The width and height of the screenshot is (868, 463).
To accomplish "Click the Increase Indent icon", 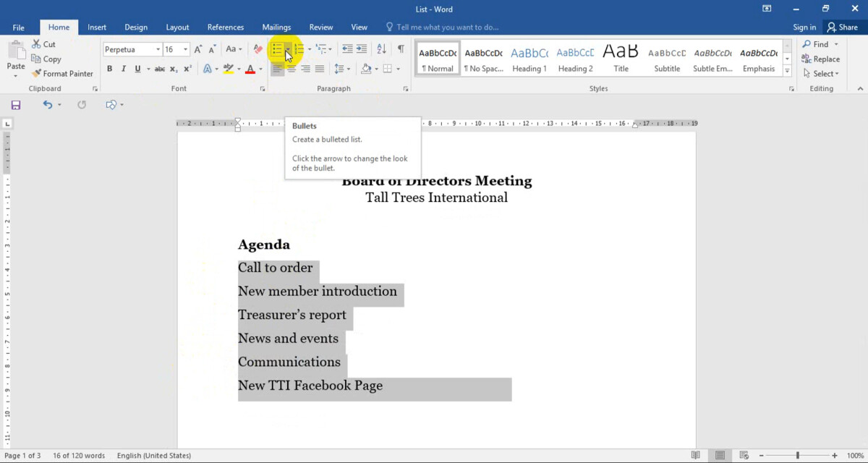I will pyautogui.click(x=362, y=49).
